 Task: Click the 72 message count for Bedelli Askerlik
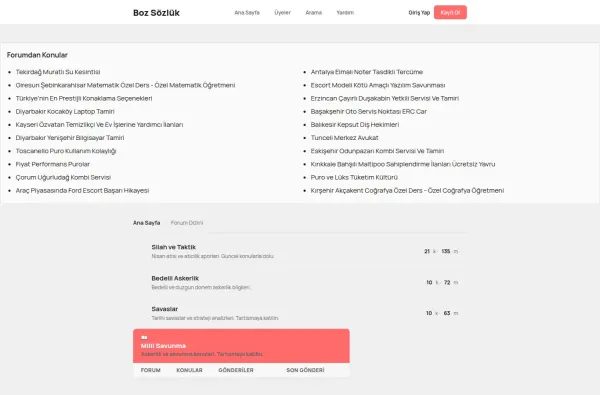[447, 282]
